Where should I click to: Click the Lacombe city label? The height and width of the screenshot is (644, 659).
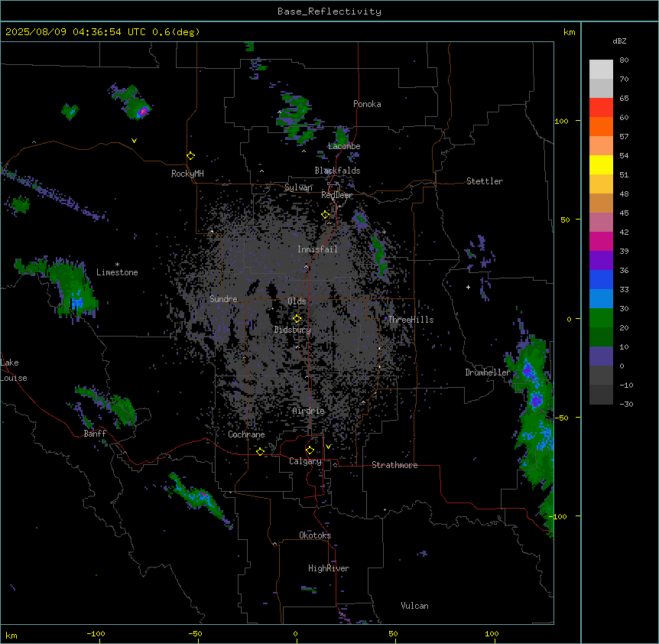pyautogui.click(x=344, y=146)
